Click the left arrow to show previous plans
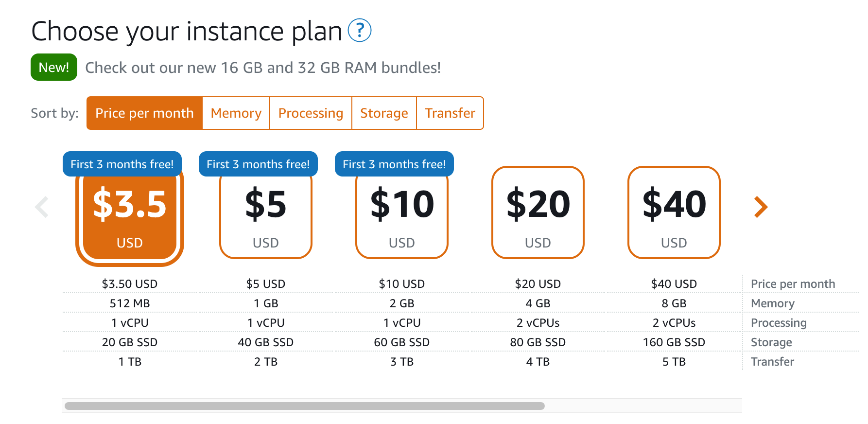This screenshot has width=868, height=424. tap(42, 207)
